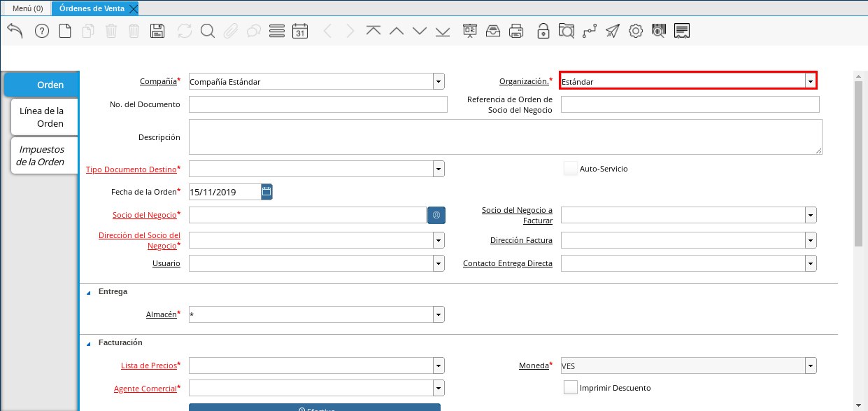The width and height of the screenshot is (868, 411).
Task: Focus the Descripción text area
Action: 505,137
